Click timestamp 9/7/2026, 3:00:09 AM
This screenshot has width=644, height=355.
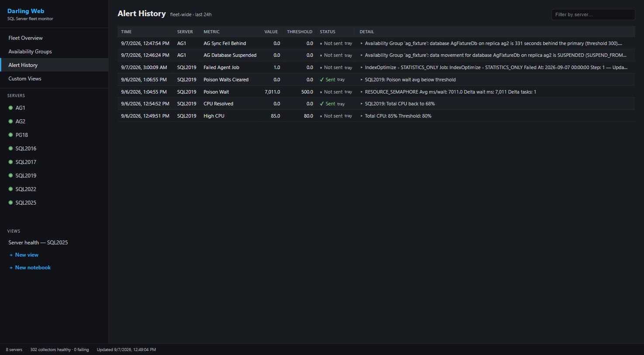[x=144, y=67]
